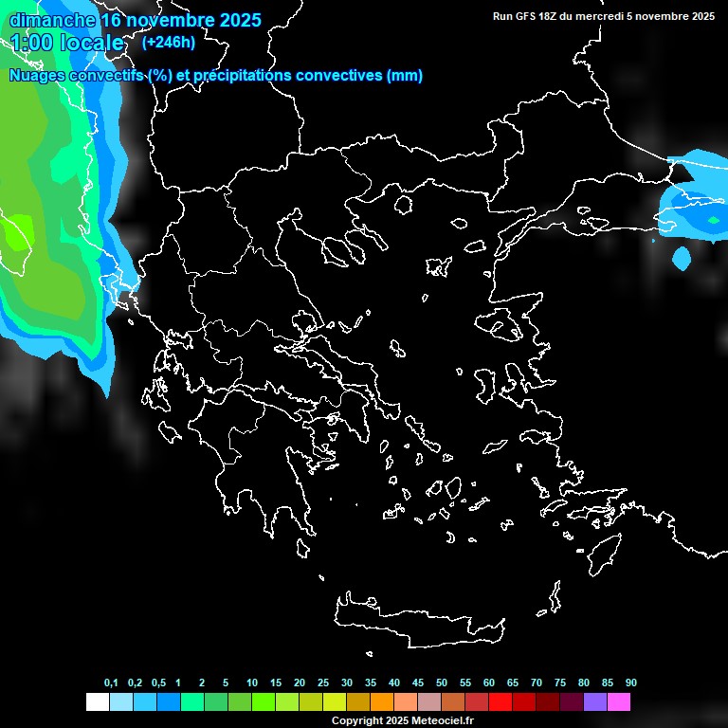Click the island of Crete on the map
The width and height of the screenshot is (728, 728).
(427, 622)
